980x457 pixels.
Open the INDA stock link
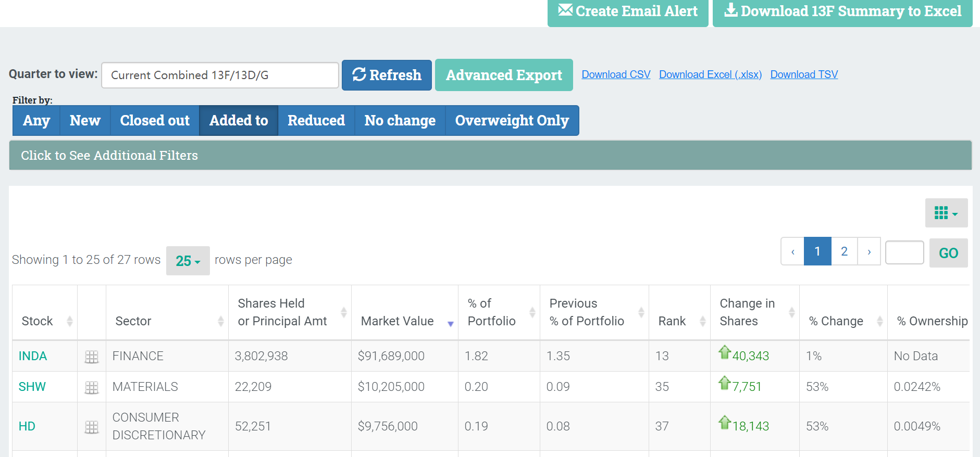tap(33, 356)
